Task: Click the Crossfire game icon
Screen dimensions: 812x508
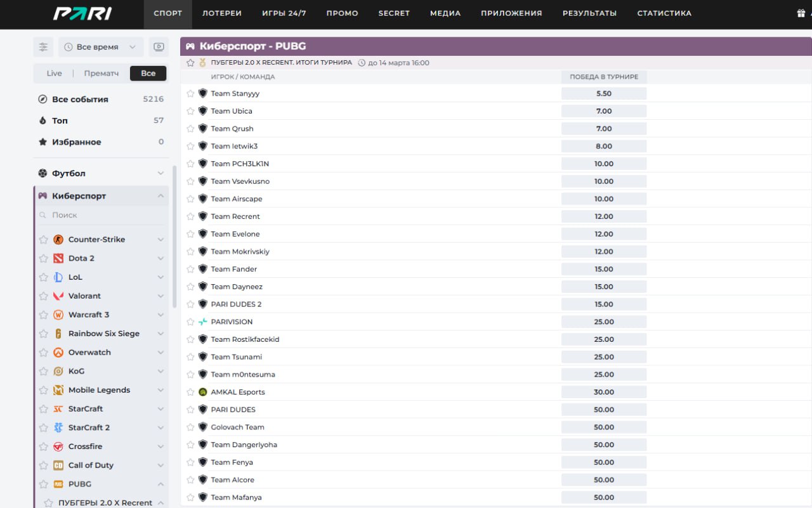Action: [58, 446]
